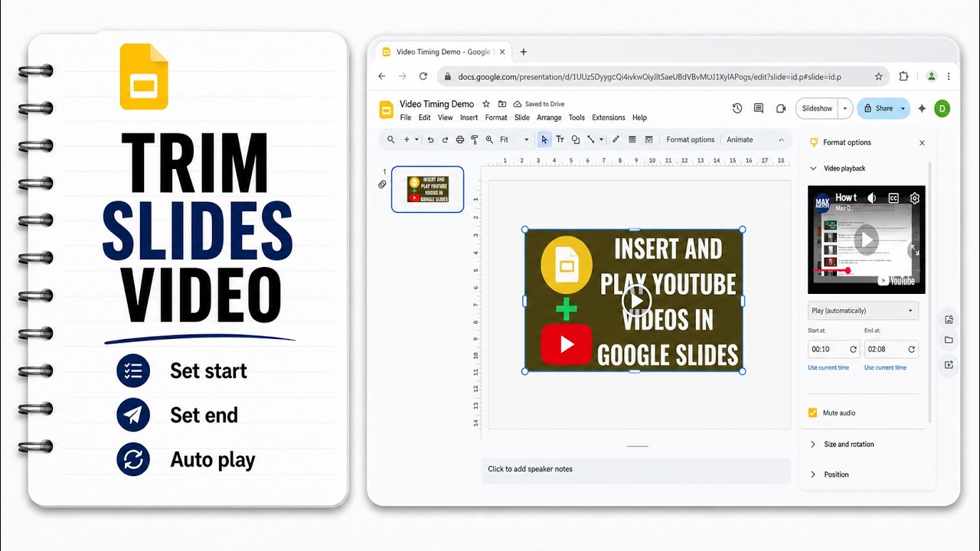This screenshot has height=551, width=980.
Task: Open the Insert menu
Action: 469,118
